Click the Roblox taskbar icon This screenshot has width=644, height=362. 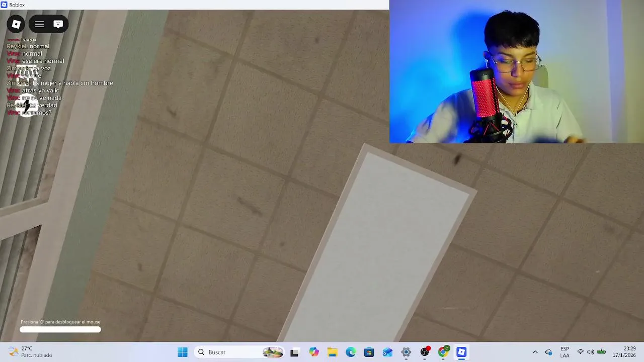tap(461, 352)
